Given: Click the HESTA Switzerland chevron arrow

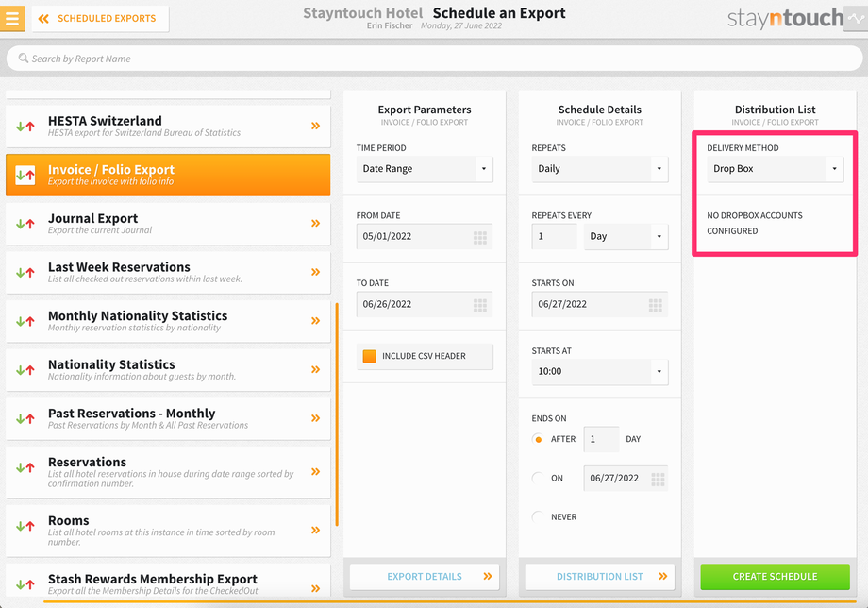Looking at the screenshot, I should tap(315, 126).
